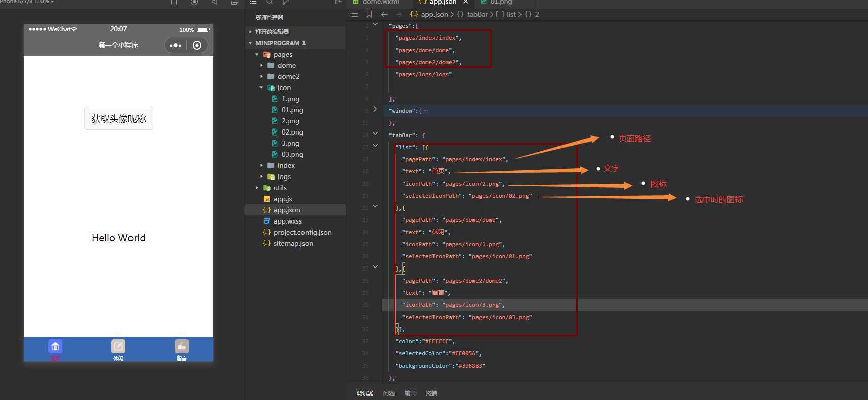Viewport: 868px width, 400px height.
Task: Select 01.png in file tree
Action: (x=295, y=110)
